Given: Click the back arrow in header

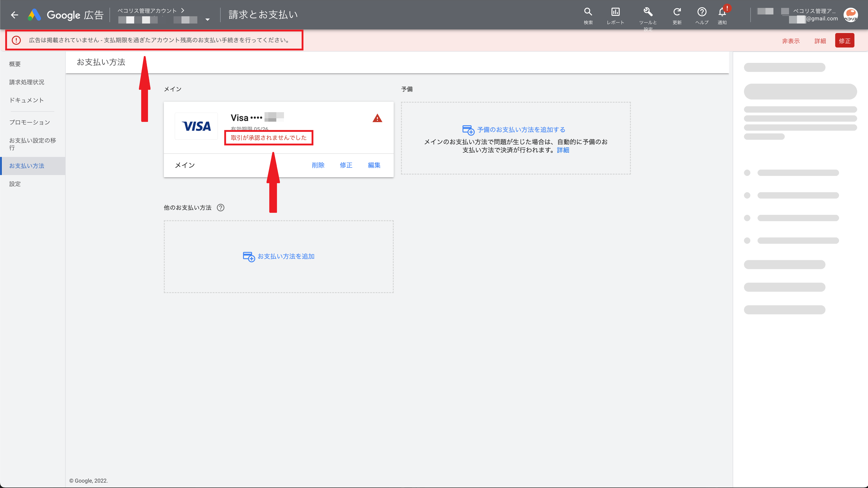Looking at the screenshot, I should pyautogui.click(x=14, y=15).
